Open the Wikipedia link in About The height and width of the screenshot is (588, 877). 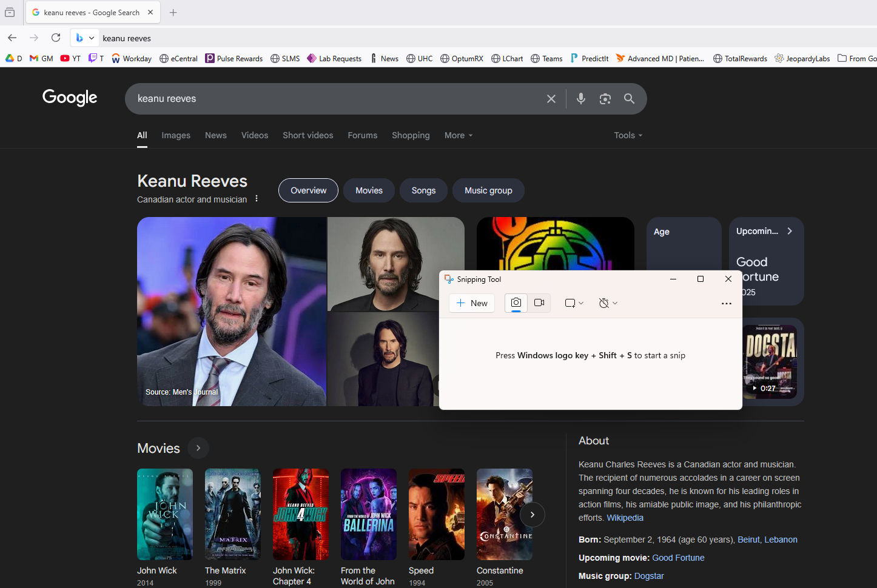(x=625, y=518)
